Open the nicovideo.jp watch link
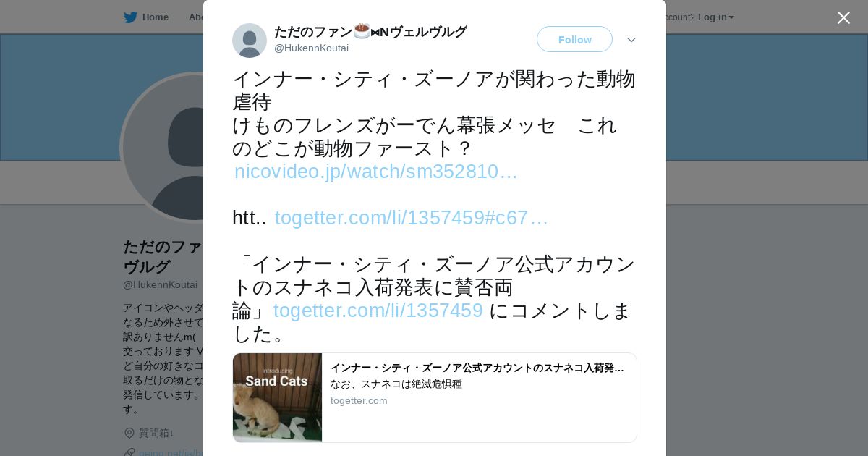The height and width of the screenshot is (456, 868). pyautogui.click(x=376, y=172)
